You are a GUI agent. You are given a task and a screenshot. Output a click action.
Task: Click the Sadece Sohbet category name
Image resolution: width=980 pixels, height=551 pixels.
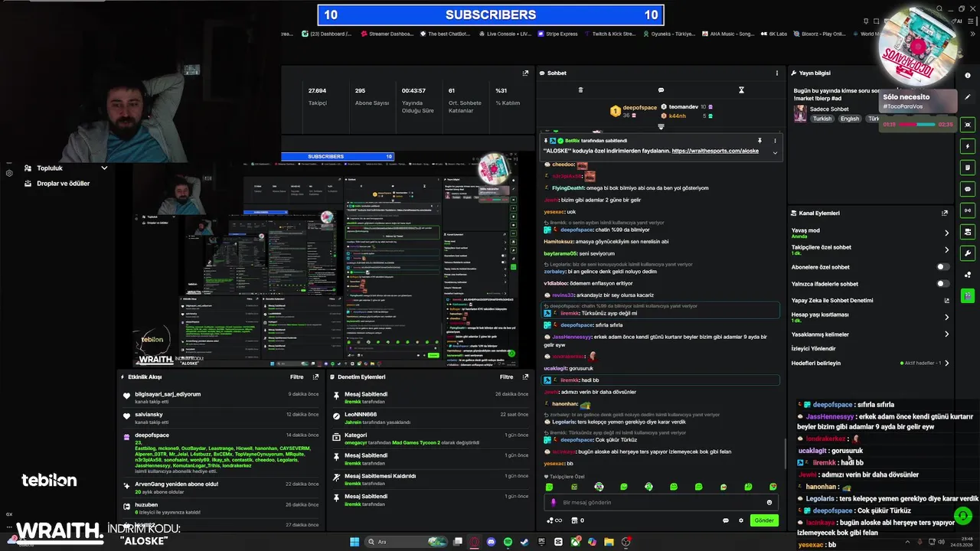pos(829,109)
